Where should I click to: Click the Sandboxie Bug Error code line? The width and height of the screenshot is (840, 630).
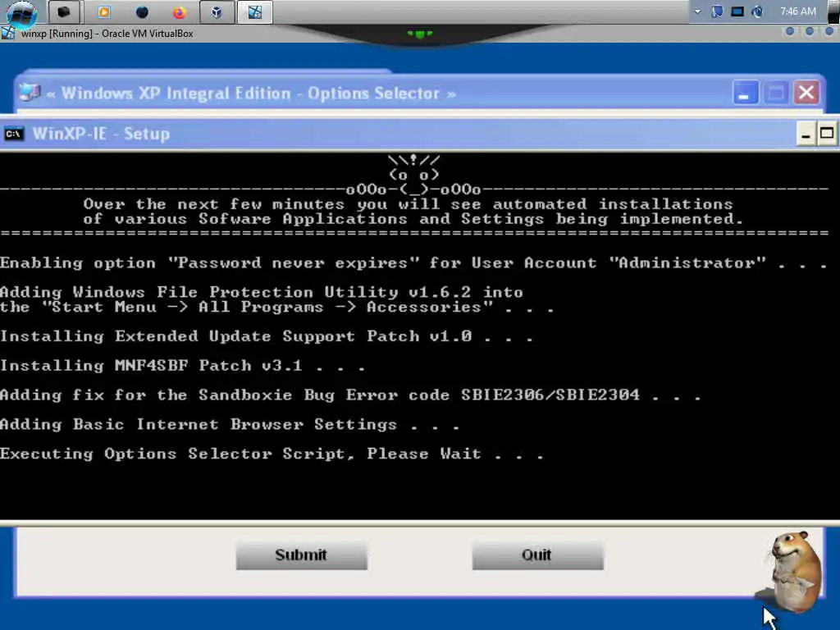349,395
